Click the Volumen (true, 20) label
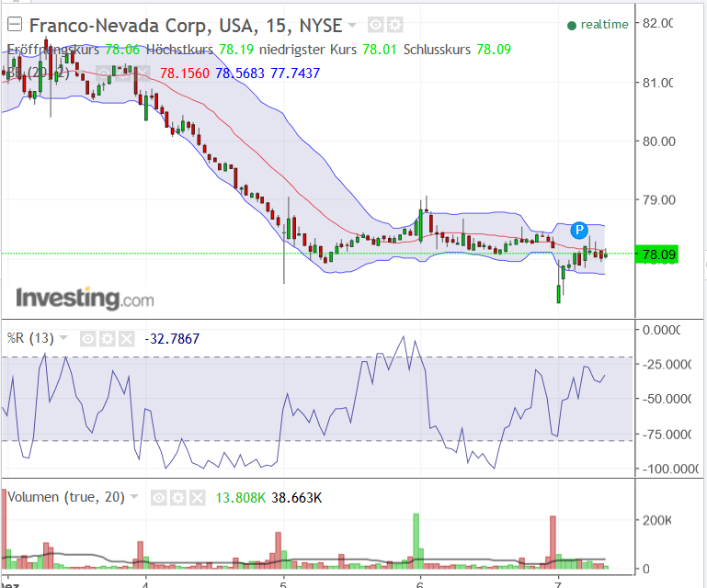Viewport: 707px width, 588px height. point(66,497)
